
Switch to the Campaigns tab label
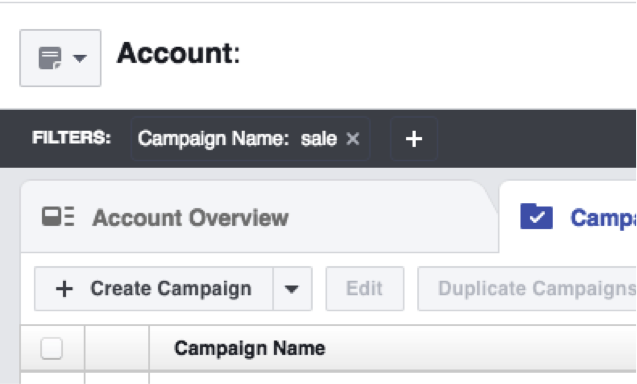(603, 218)
